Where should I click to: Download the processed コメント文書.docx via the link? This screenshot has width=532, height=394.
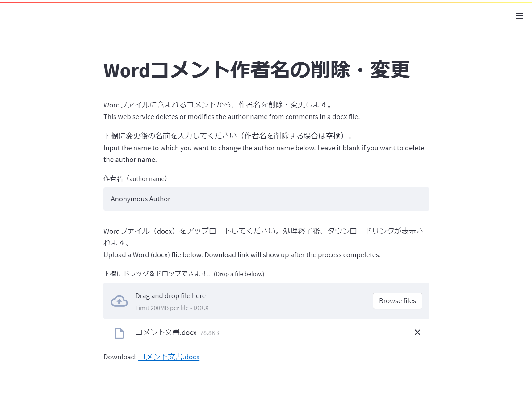point(169,357)
